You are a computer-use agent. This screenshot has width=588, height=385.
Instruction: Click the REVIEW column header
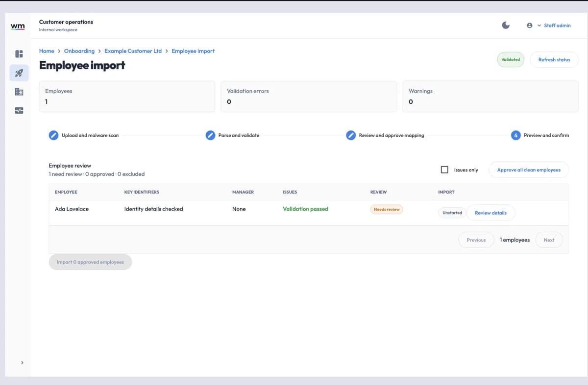coord(378,192)
